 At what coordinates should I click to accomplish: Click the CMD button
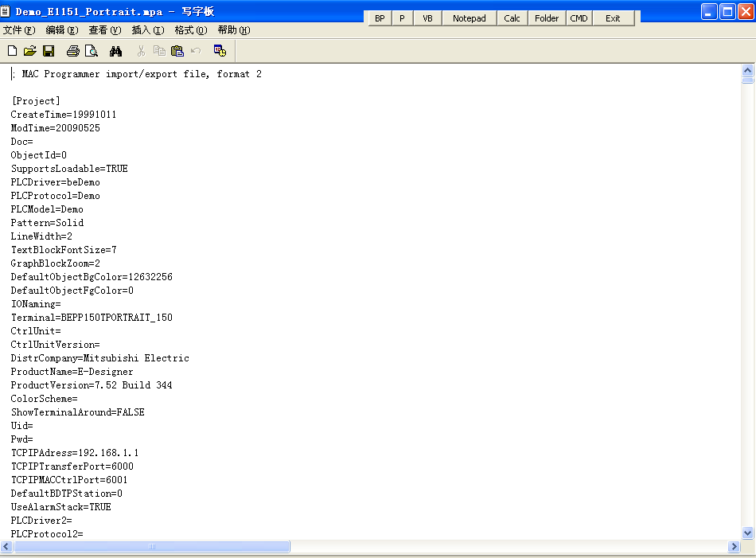tap(579, 18)
